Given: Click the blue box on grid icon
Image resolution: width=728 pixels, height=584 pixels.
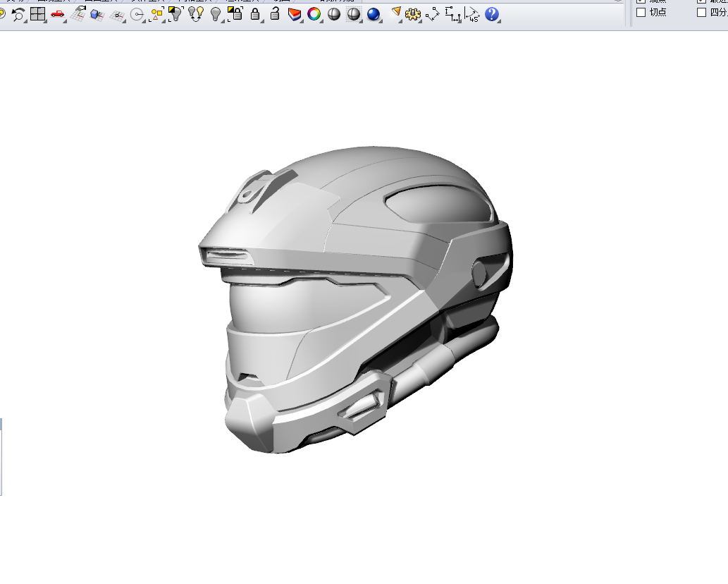Looking at the screenshot, I should 97,15.
